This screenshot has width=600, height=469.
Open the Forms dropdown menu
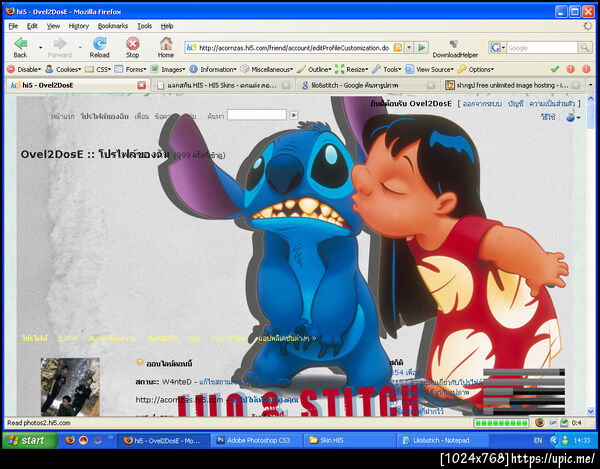(x=130, y=69)
